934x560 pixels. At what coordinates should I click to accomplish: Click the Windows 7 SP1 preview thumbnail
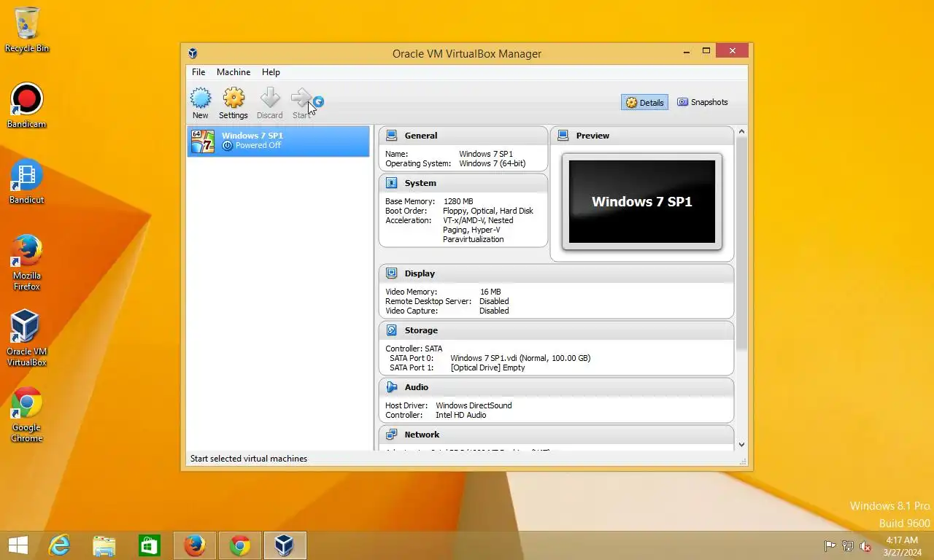(x=642, y=202)
